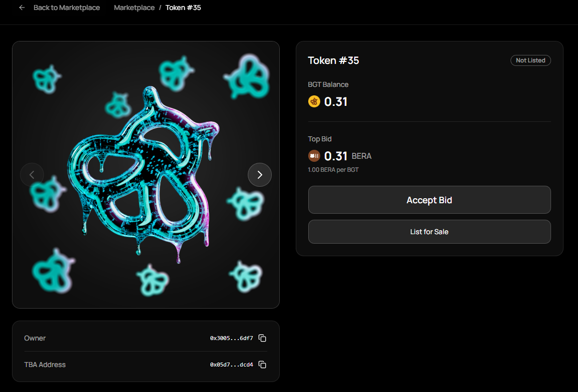Screen dimensions: 578x392
Task: Click the brown BERA token icon
Action: pyautogui.click(x=314, y=156)
